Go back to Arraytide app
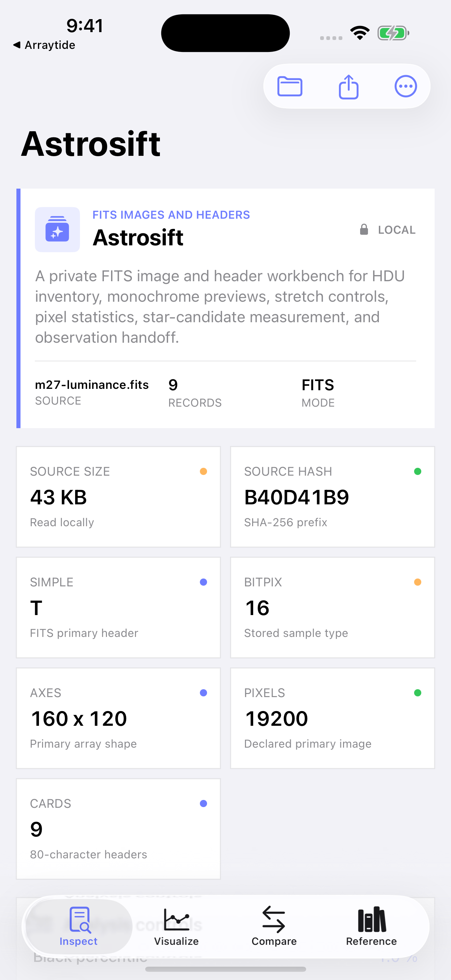 coord(44,45)
